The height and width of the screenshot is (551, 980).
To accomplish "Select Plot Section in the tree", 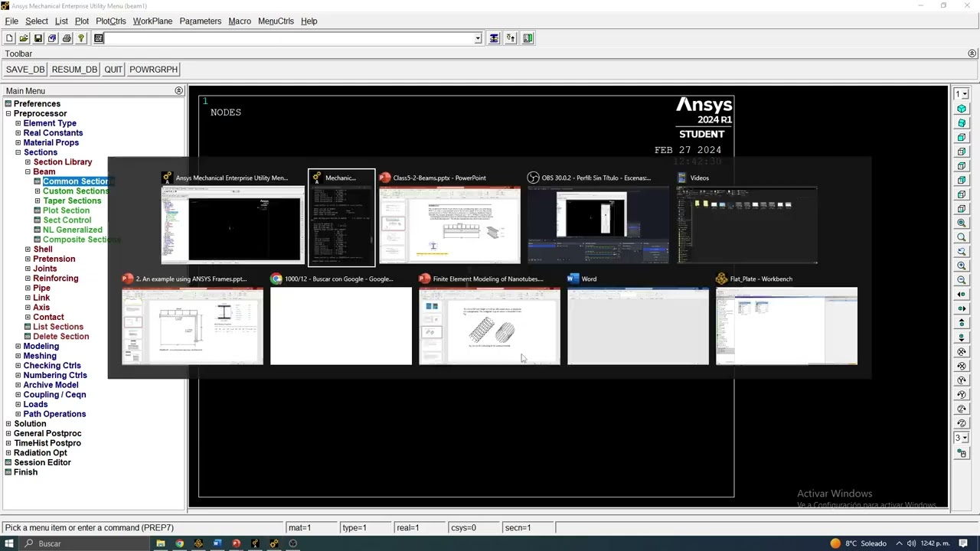I will point(66,210).
